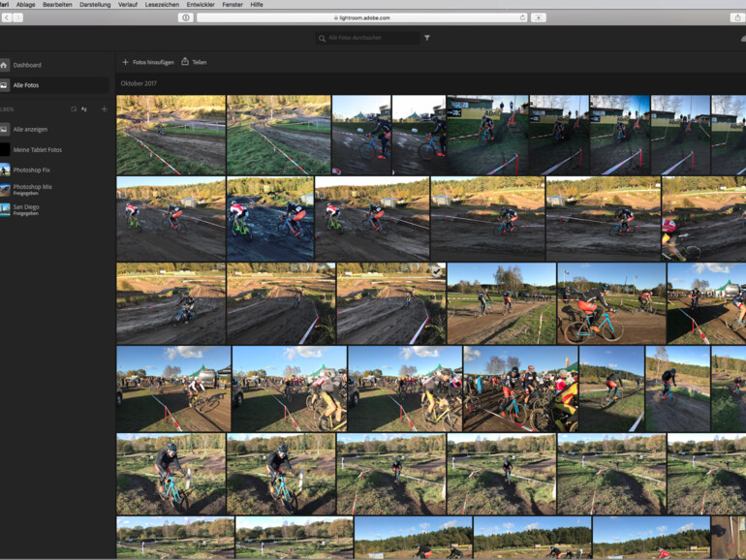Click the Fotos hinzufügen button
The image size is (746, 560).
[148, 62]
